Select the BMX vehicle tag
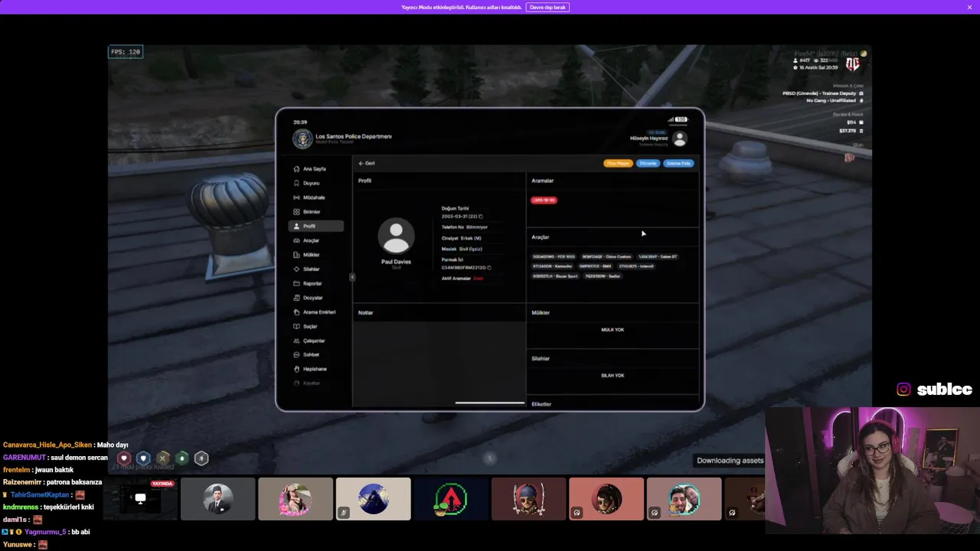This screenshot has height=551, width=980. pyautogui.click(x=595, y=266)
